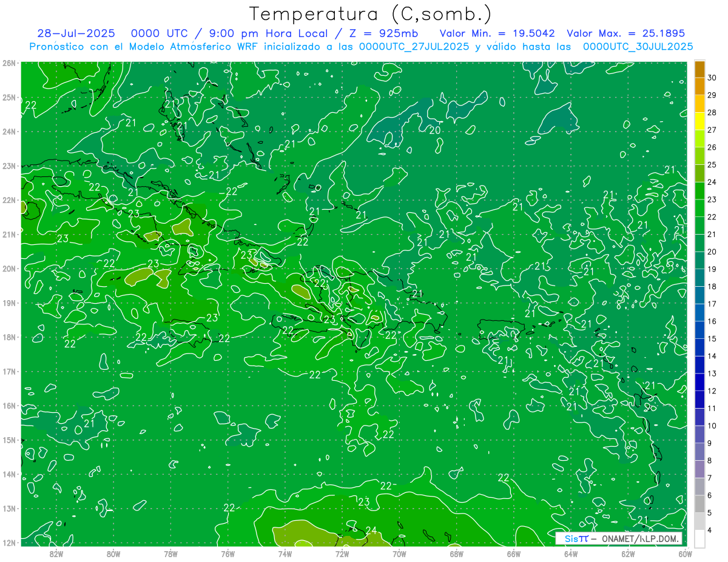This screenshot has height=562, width=728.
Task: Click the longitude axis label "68W"
Action: click(457, 554)
